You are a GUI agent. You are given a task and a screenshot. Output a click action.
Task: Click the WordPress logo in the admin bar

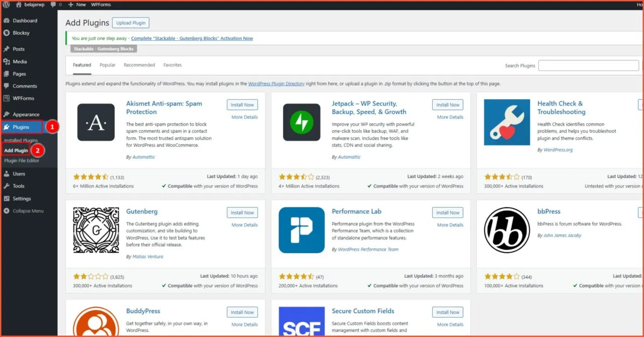6,5
